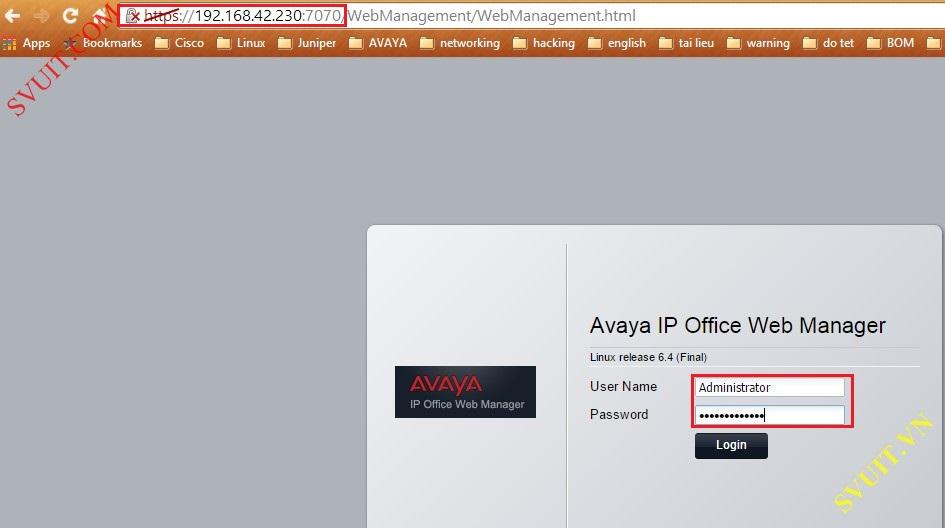Open the networking bookmarks folder
The image size is (945, 528).
[x=460, y=43]
